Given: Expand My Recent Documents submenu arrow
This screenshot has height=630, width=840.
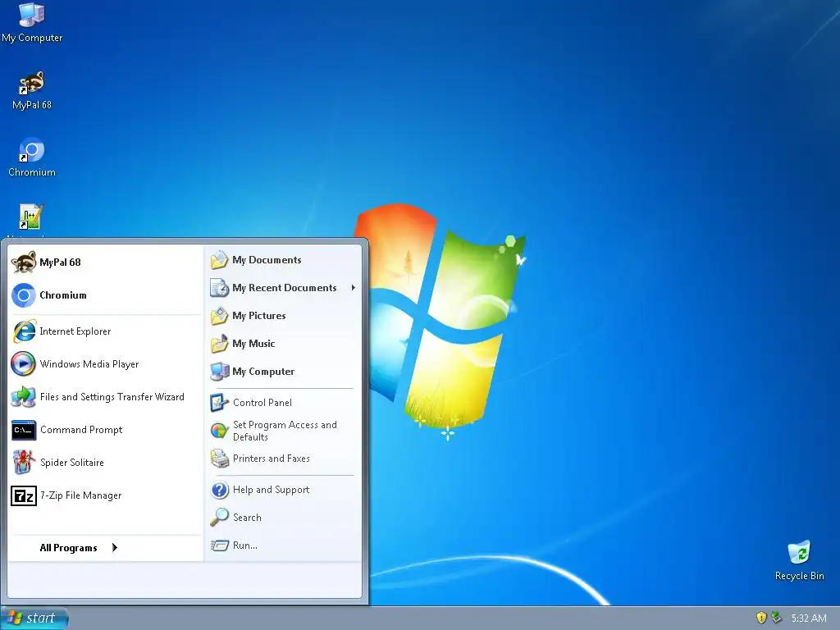Looking at the screenshot, I should [353, 288].
